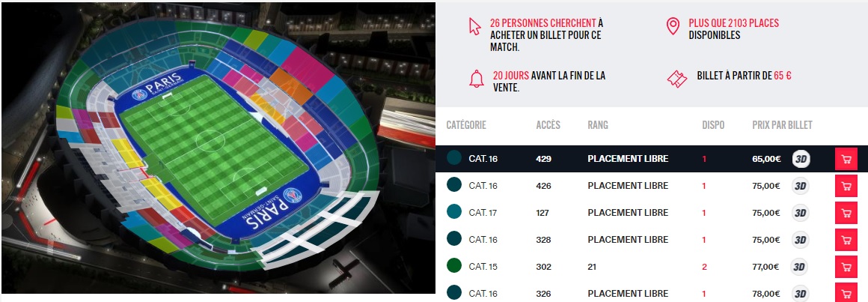The image size is (868, 302).
Task: Show 3D view for CAT. 17 ticket
Action: [801, 213]
